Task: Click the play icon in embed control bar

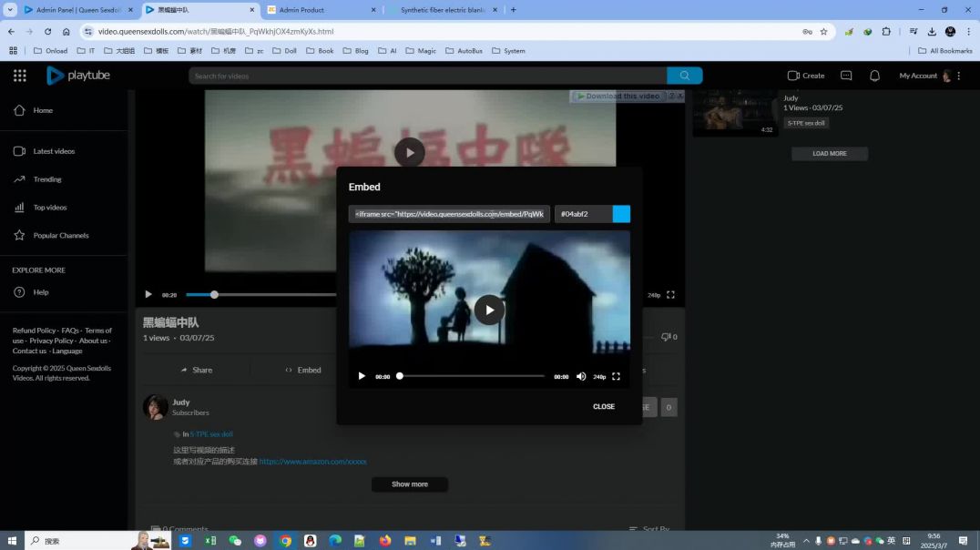Action: pos(362,376)
